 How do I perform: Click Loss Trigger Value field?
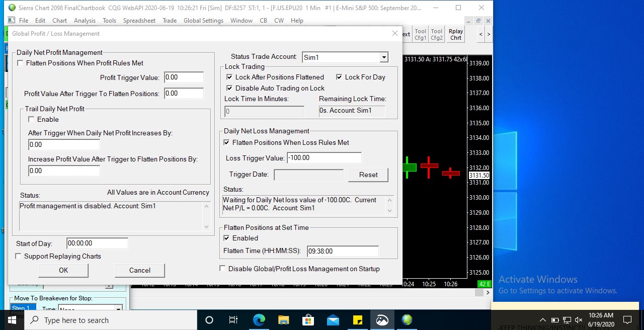click(324, 158)
